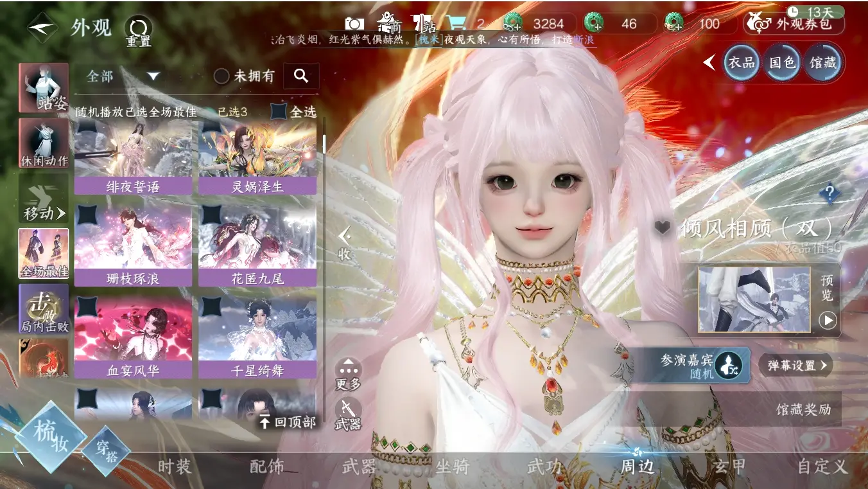Select the 绯夜誓语 thumbnail
This screenshot has width=868, height=489.
(133, 157)
